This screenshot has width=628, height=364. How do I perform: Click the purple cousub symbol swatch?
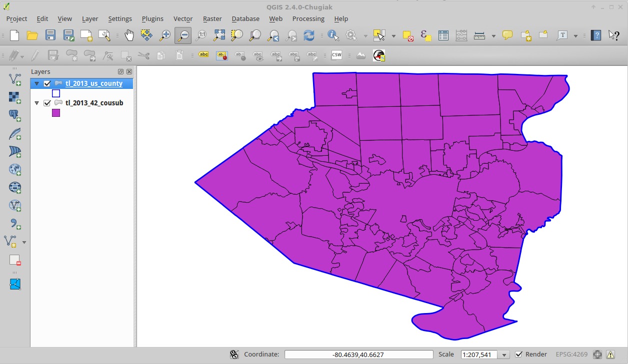pos(56,113)
